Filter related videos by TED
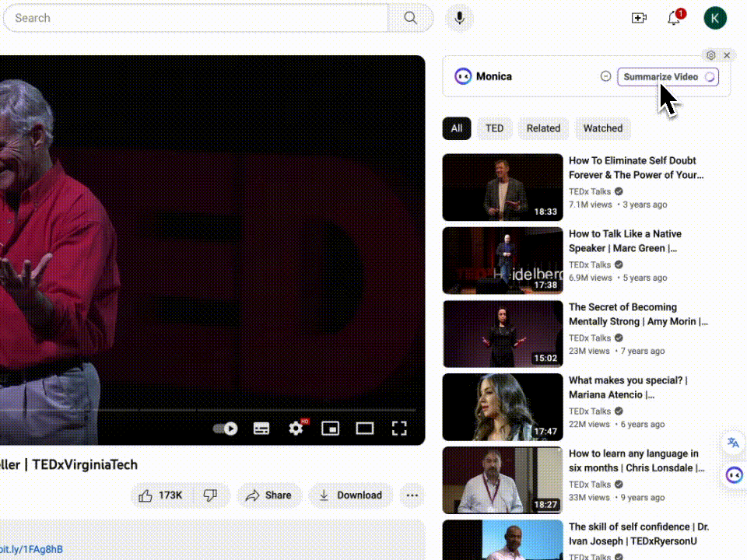 pyautogui.click(x=494, y=128)
